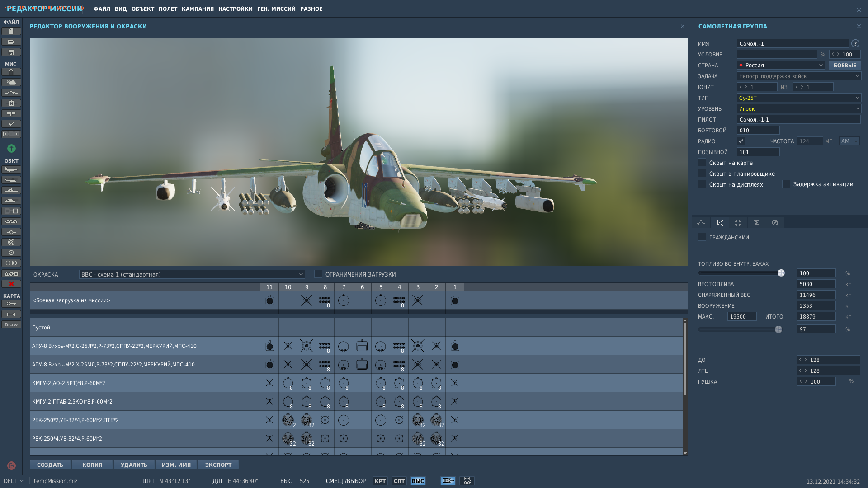This screenshot has width=868, height=488.
Task: Click the save mission floppy icon
Action: (11, 52)
